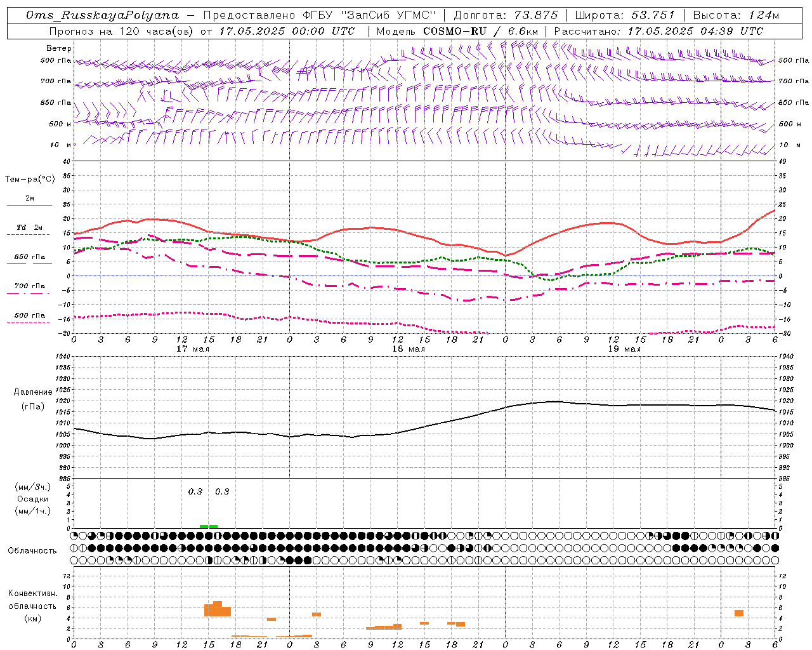Click the "Td 2м" dew point legend label
Screen dimensions: 812x650
[x=29, y=227]
